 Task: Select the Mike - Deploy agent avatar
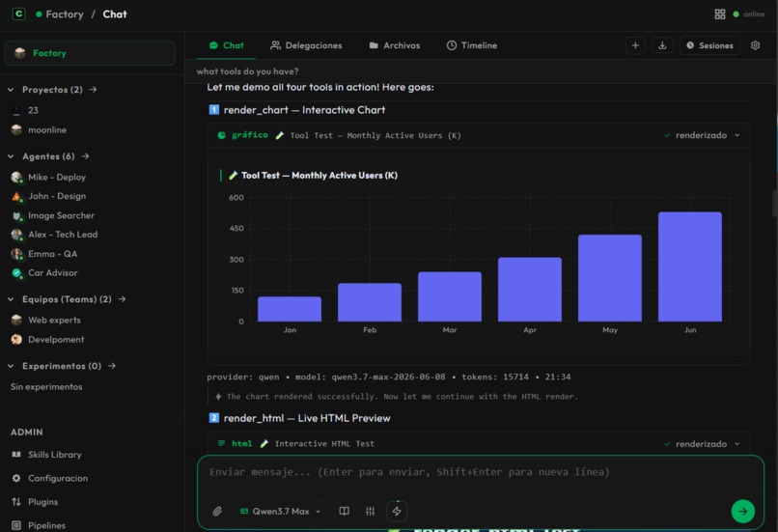click(16, 177)
